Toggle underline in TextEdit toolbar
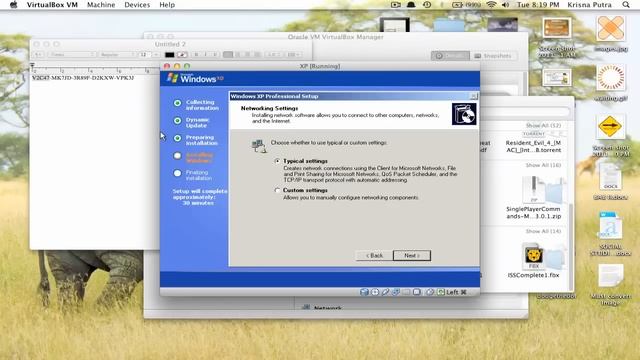The height and width of the screenshot is (360, 640). click(215, 55)
